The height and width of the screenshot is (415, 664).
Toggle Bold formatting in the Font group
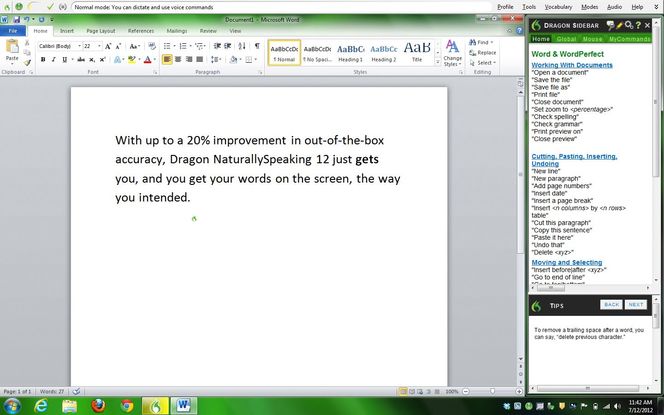[42, 60]
